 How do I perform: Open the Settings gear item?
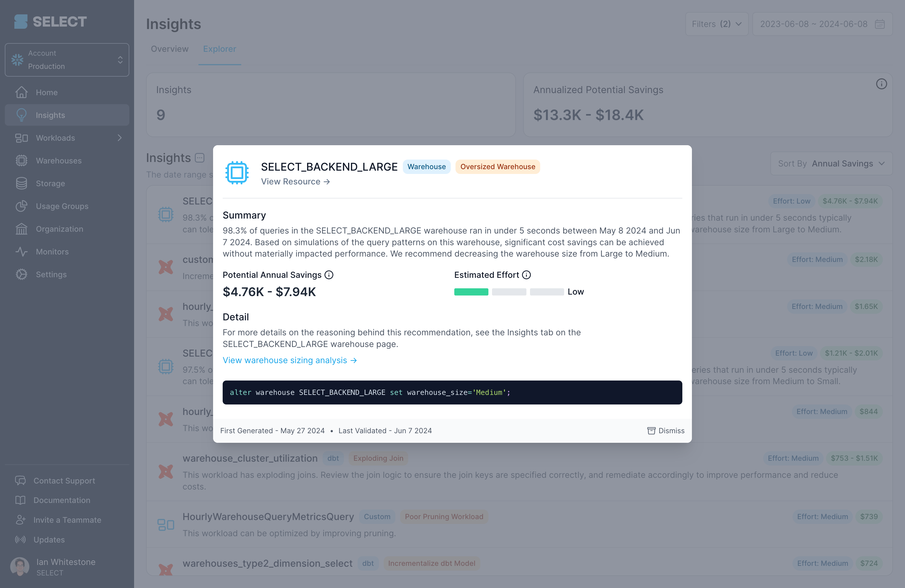point(67,274)
